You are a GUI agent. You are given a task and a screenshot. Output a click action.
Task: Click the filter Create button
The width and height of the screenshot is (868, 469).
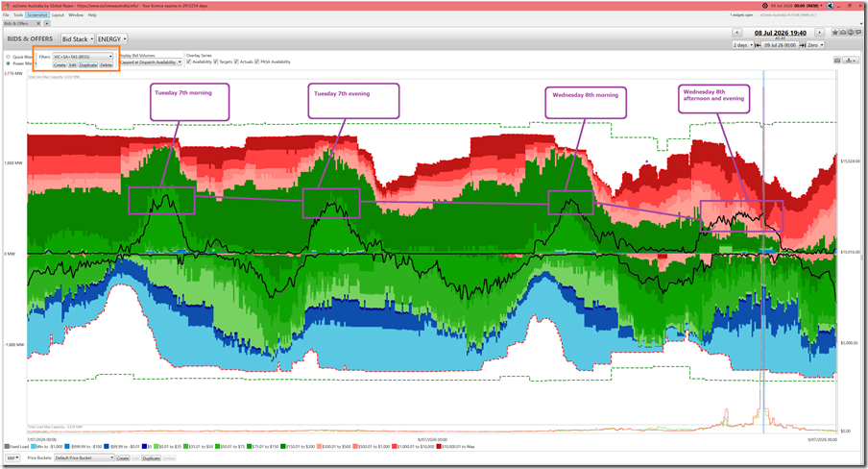pos(60,64)
